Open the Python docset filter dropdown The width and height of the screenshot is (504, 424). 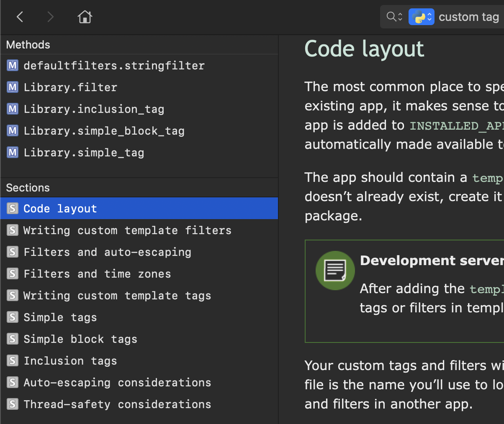click(421, 17)
